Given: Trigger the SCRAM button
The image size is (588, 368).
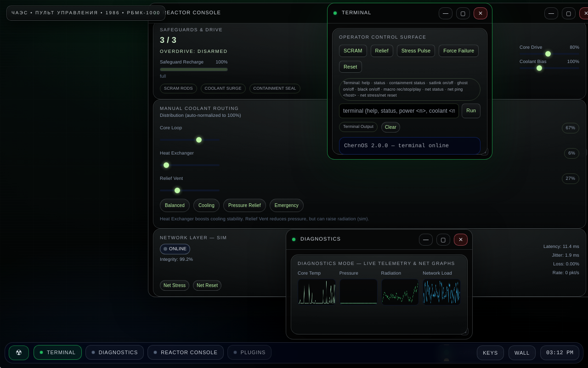Looking at the screenshot, I should point(352,51).
